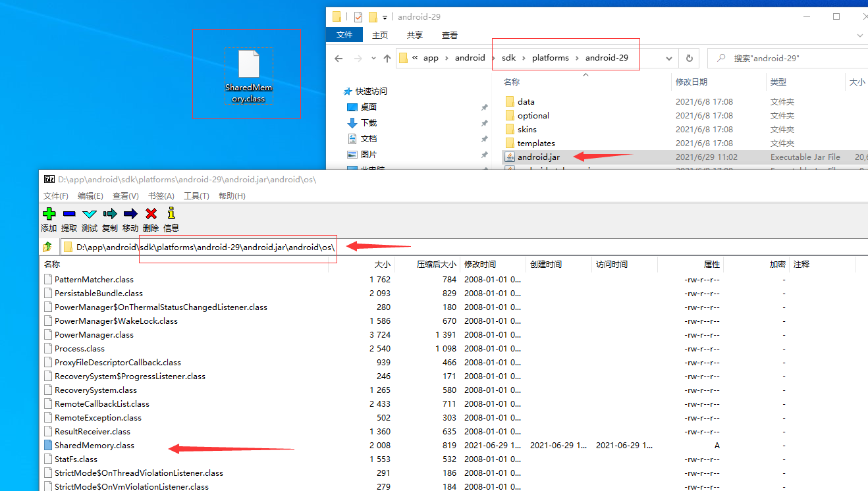Click the 删除 (Delete) red X icon
This screenshot has width=868, height=491.
(x=151, y=213)
